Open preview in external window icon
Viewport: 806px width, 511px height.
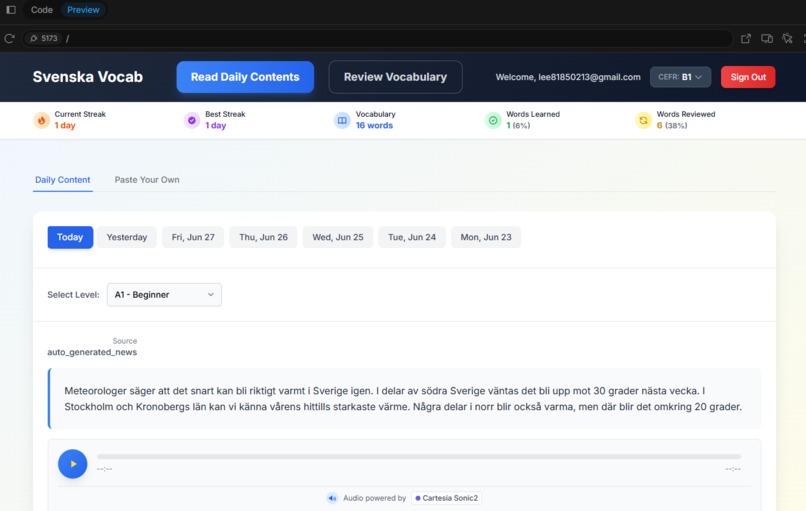(746, 39)
